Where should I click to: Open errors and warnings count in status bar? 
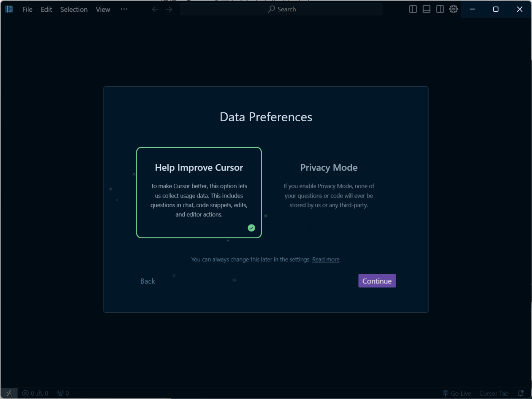[x=35, y=393]
